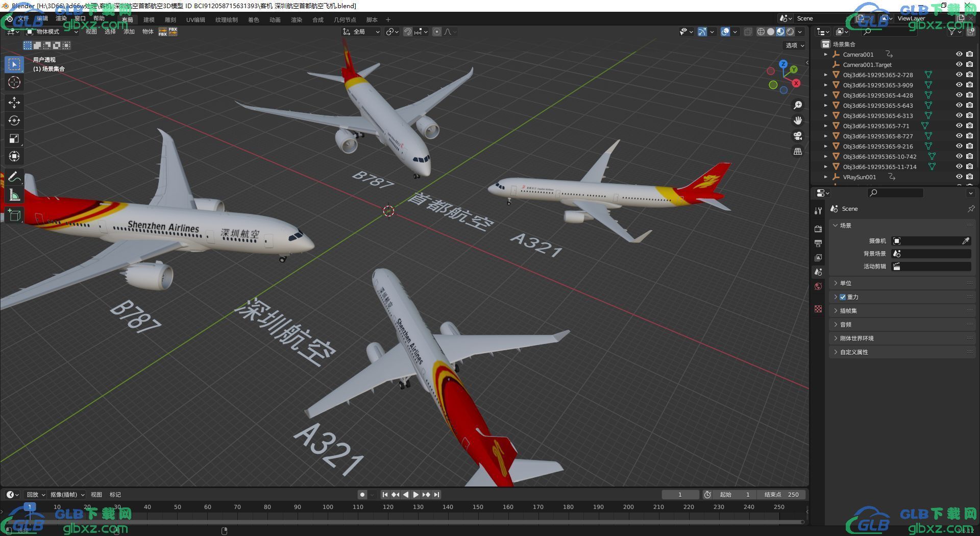Play the animation forward

[415, 495]
